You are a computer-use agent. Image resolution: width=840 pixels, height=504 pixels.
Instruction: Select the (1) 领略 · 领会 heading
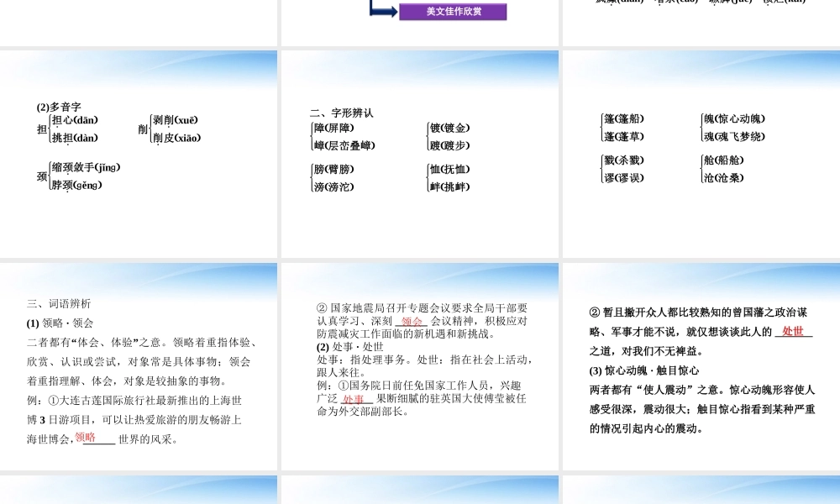pyautogui.click(x=60, y=323)
